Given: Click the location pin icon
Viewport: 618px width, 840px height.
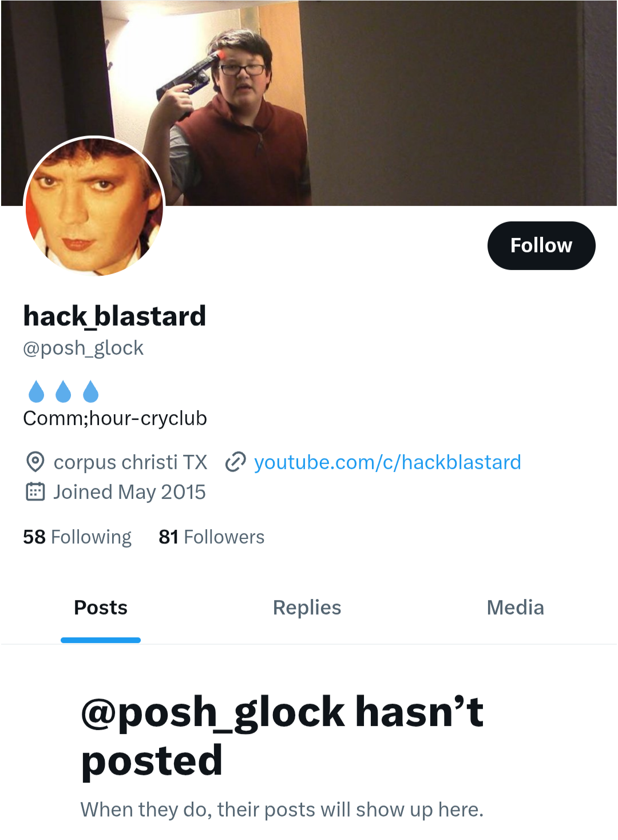Looking at the screenshot, I should (35, 462).
